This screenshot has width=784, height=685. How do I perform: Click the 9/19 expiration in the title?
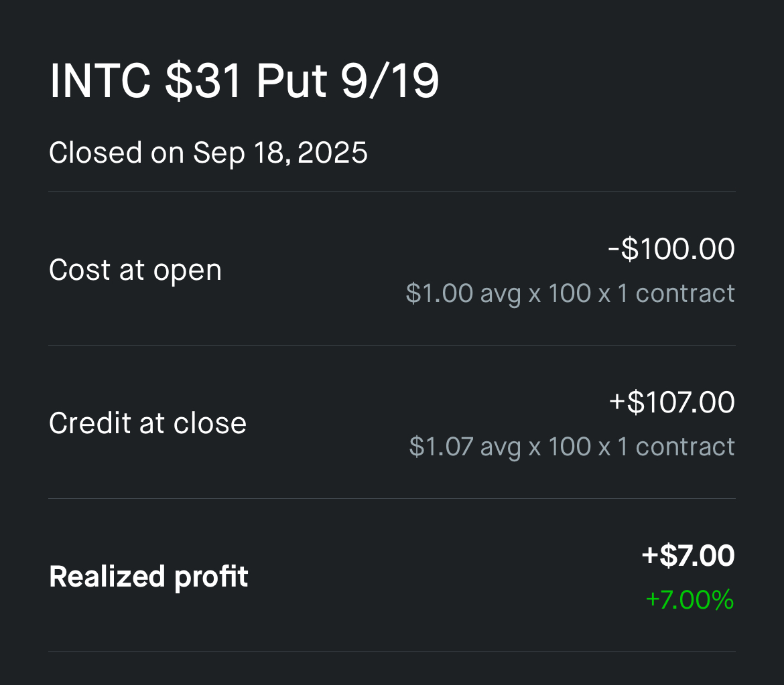coord(389,82)
